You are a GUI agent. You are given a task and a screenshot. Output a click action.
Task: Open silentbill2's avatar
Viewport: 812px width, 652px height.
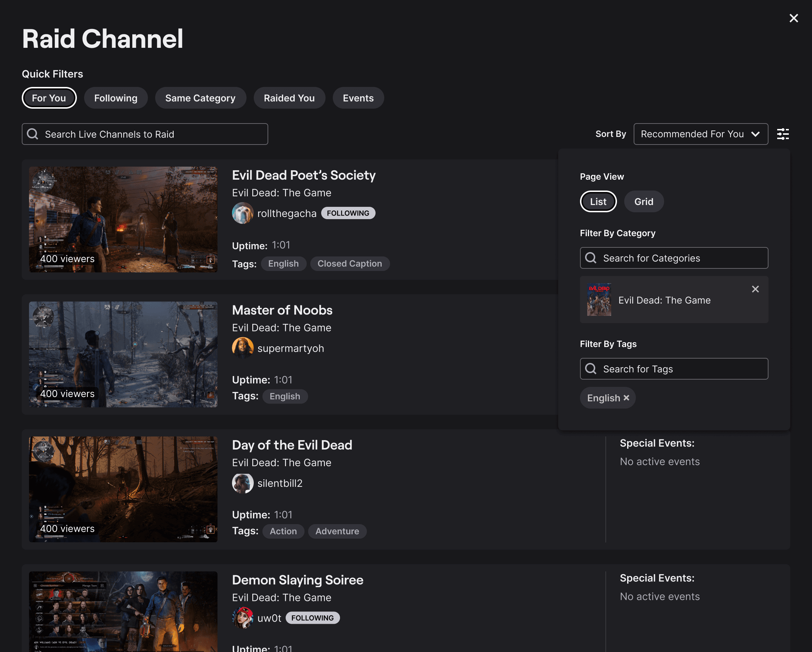click(x=243, y=483)
